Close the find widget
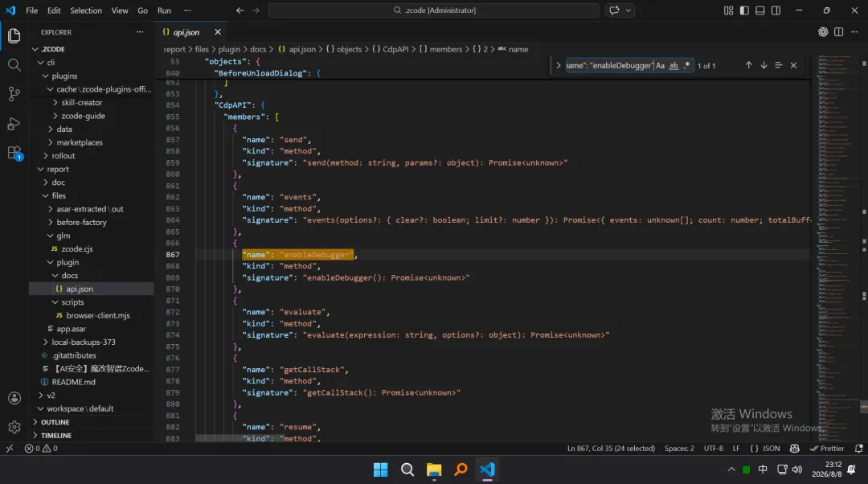The height and width of the screenshot is (484, 868). pyautogui.click(x=793, y=65)
